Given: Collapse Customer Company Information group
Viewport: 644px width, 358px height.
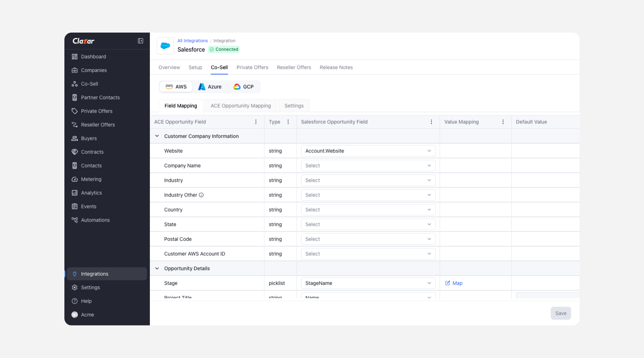Looking at the screenshot, I should point(157,136).
